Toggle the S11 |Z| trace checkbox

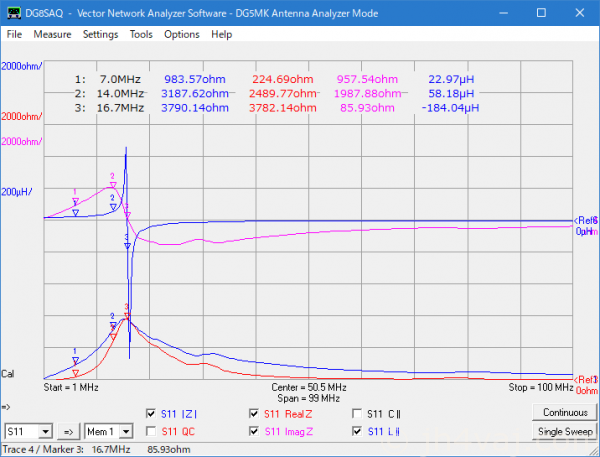click(x=151, y=413)
